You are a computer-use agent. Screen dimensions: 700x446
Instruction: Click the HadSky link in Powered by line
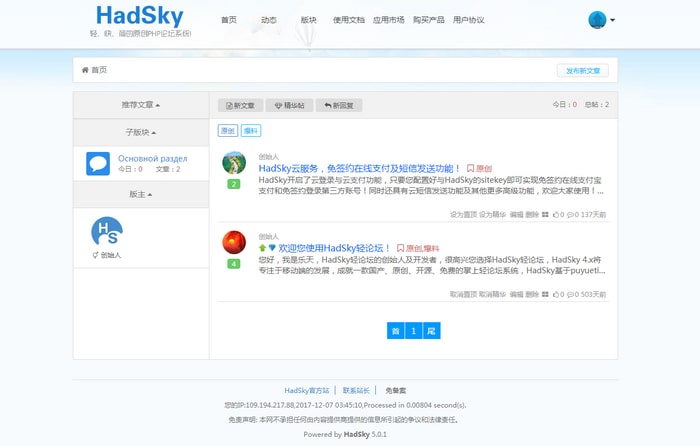[x=357, y=434]
